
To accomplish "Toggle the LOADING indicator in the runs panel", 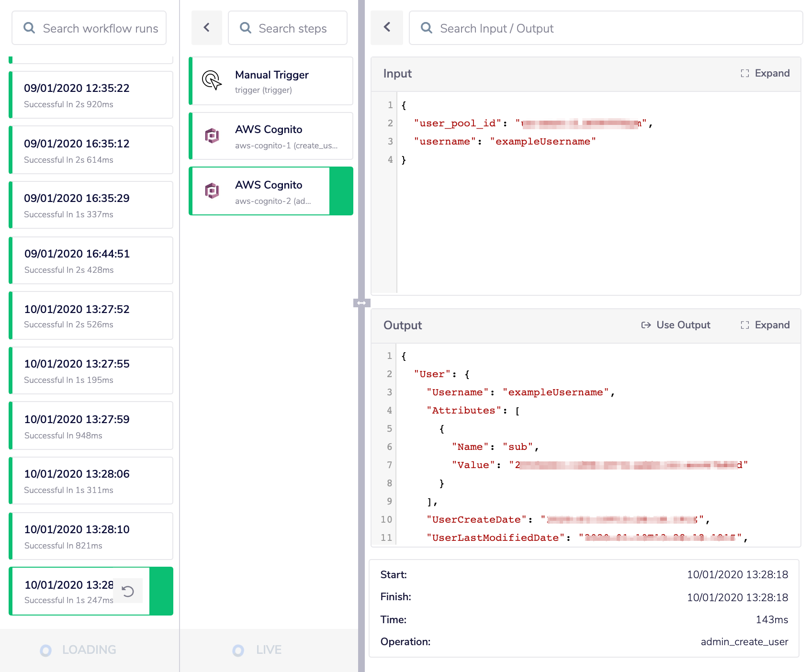I will pos(46,650).
